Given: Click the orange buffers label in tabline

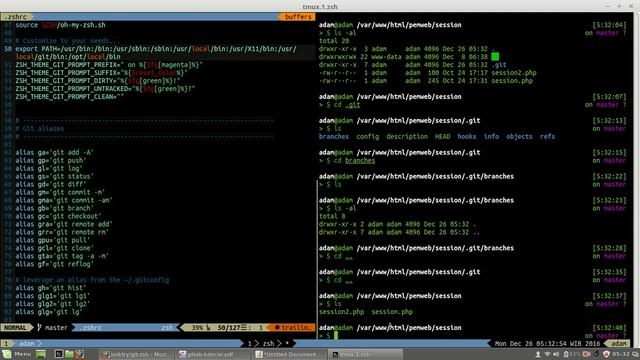Looking at the screenshot, I should pos(298,17).
